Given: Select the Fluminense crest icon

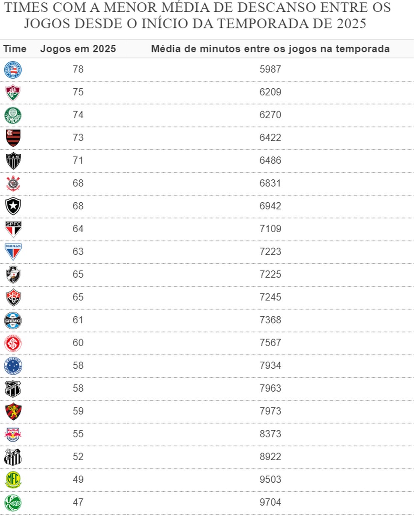Looking at the screenshot, I should coord(13,93).
